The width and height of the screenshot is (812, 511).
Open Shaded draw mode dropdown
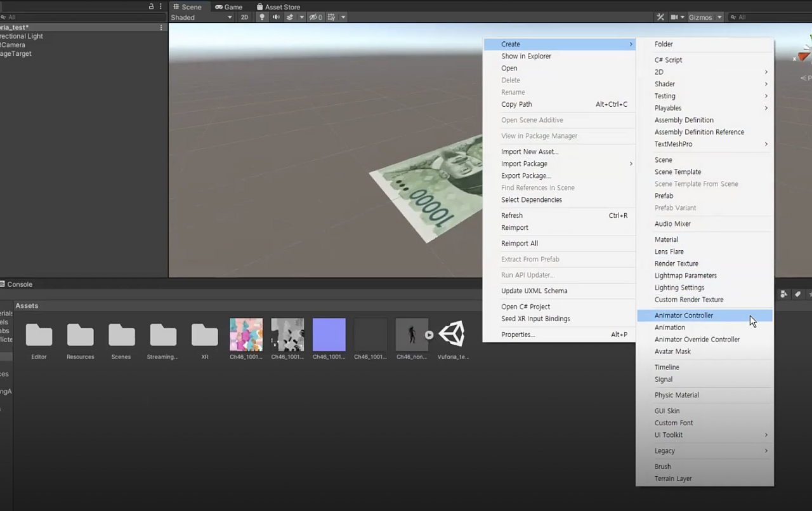coord(202,17)
